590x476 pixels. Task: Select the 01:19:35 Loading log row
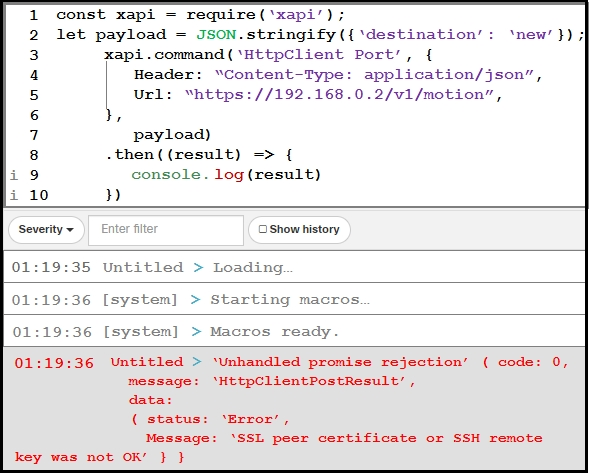point(295,267)
